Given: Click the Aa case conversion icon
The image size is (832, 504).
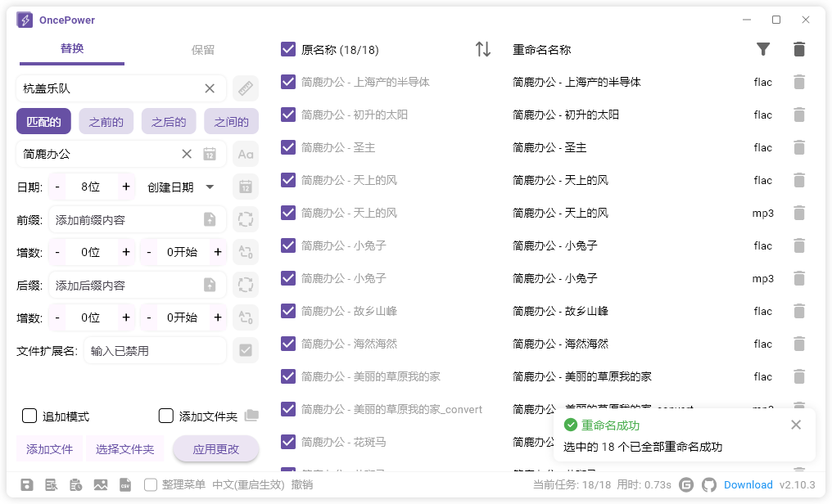Looking at the screenshot, I should [245, 153].
